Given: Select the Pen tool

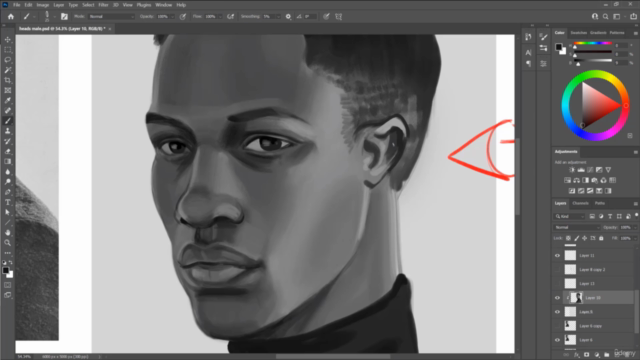Looking at the screenshot, I should coord(8,192).
